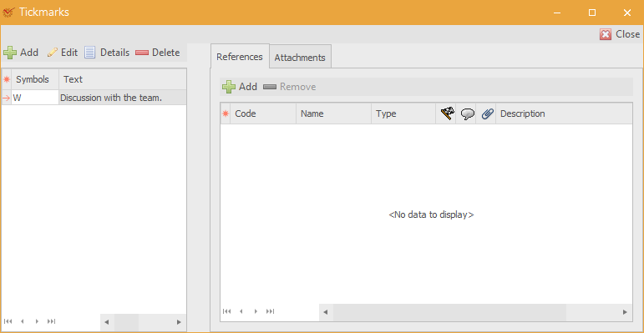Click the references horizontal scrollbar thumb
This screenshot has height=333, width=644.
pyautogui.click(x=449, y=312)
